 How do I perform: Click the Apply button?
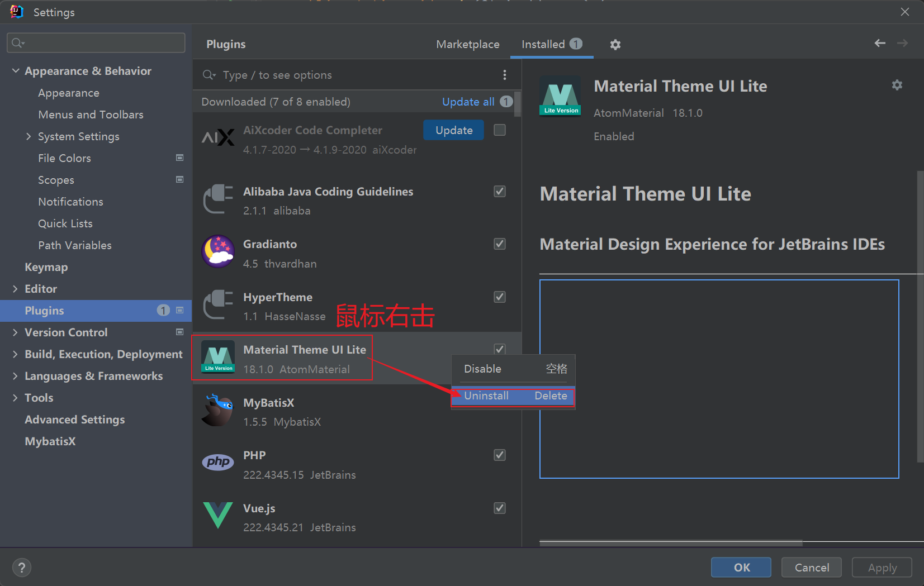click(882, 568)
